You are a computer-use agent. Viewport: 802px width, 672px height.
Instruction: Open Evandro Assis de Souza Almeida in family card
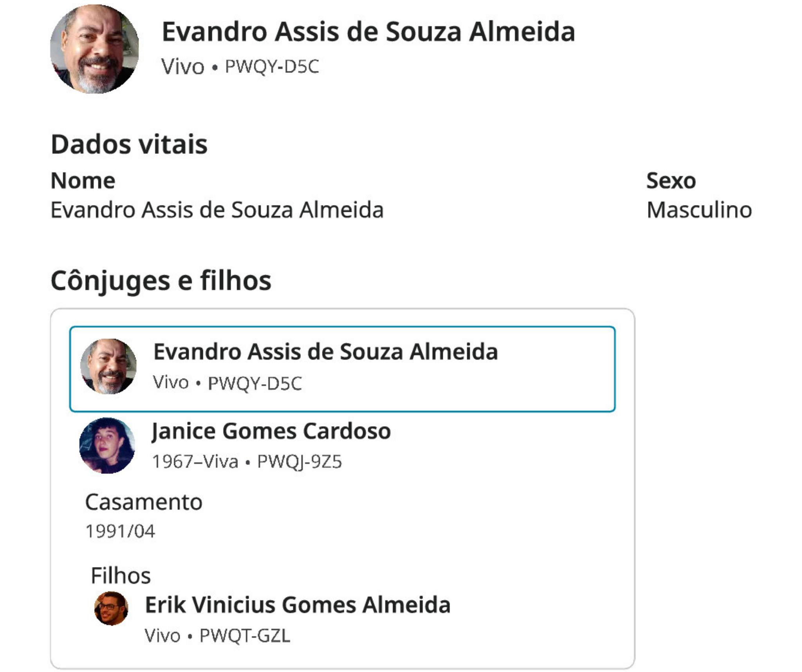coord(325,351)
